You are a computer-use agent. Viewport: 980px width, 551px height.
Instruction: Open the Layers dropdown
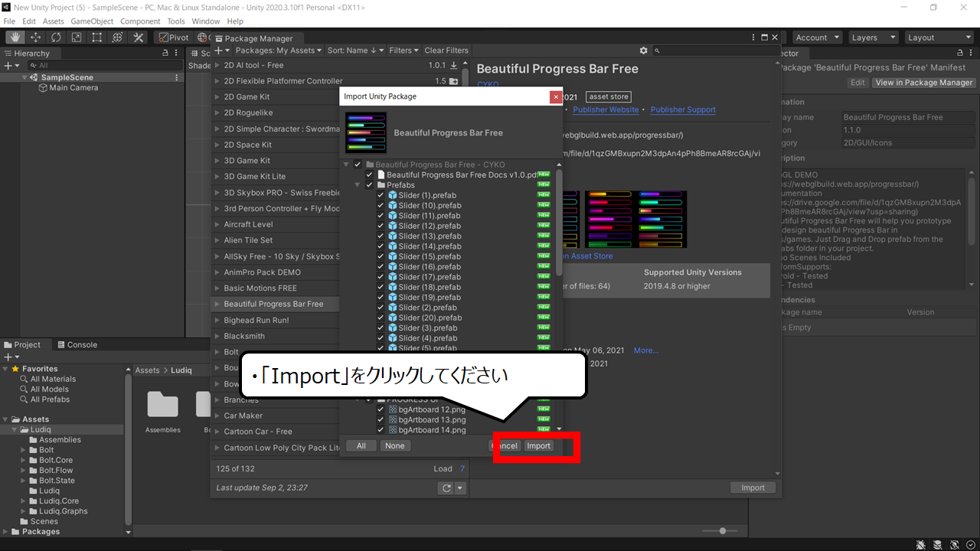point(873,37)
